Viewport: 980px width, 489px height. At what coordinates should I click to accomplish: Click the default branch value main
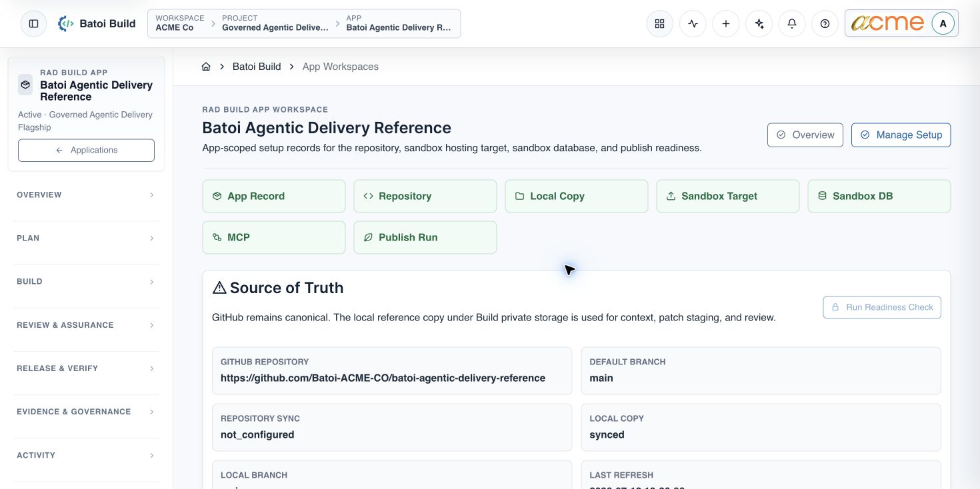click(x=601, y=378)
